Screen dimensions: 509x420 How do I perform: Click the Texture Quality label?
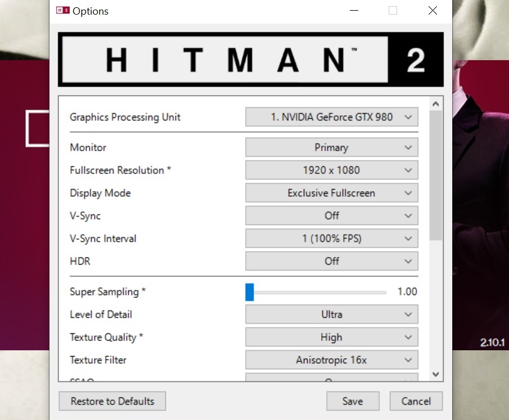click(106, 337)
